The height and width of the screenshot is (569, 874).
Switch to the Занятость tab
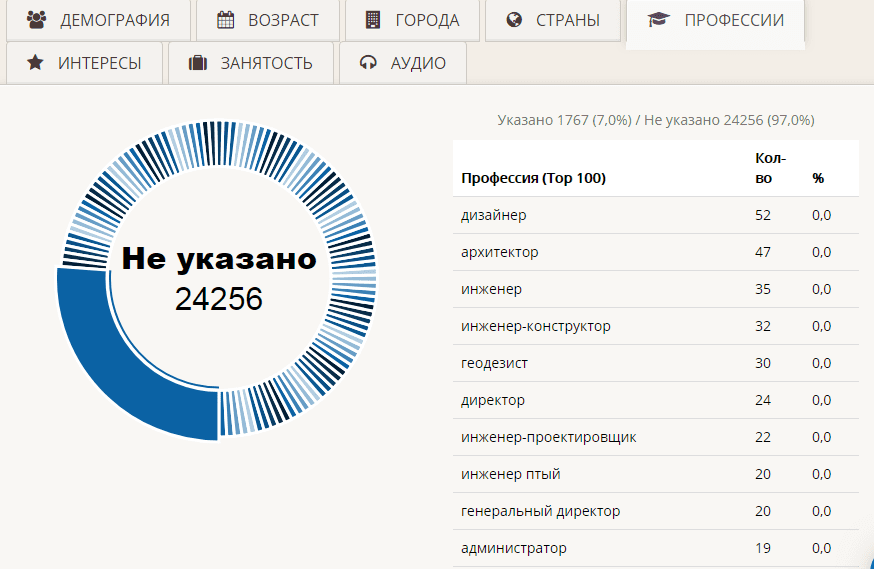click(251, 63)
